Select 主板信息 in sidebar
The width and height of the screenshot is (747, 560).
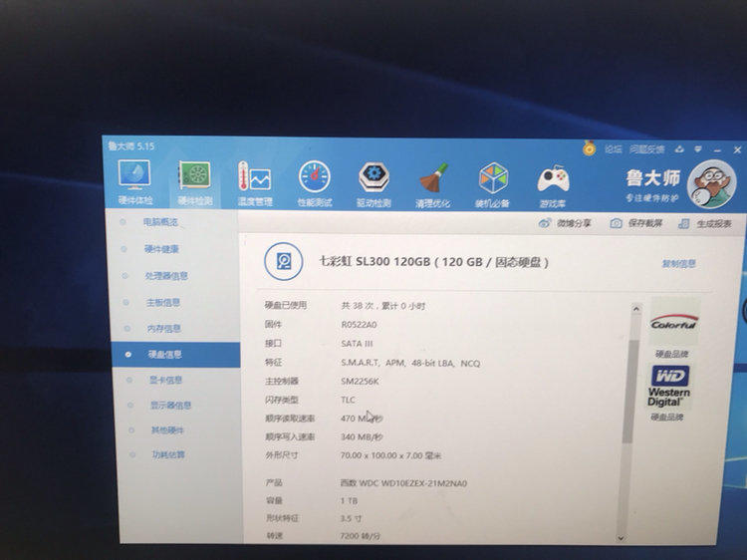[163, 302]
